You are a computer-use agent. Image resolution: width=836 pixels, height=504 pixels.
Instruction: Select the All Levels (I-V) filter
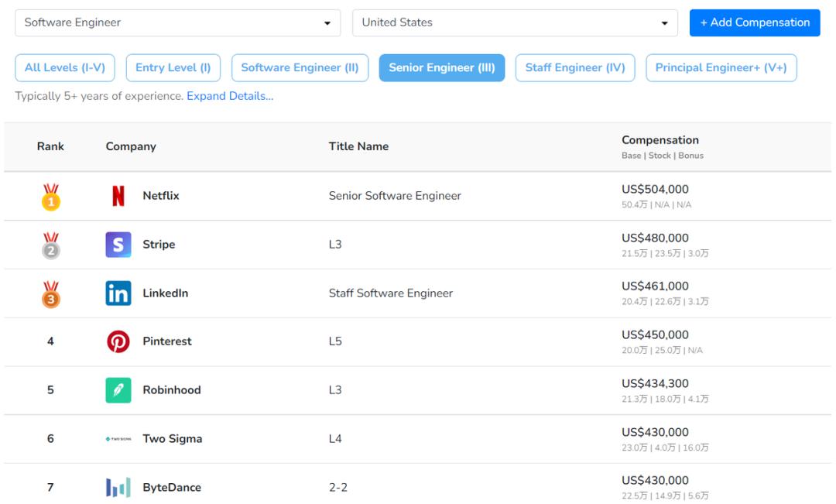65,67
